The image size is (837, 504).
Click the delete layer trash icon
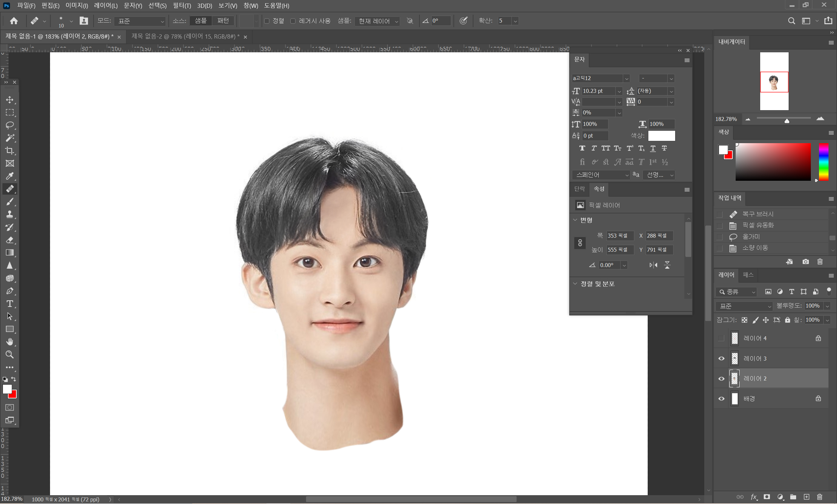pyautogui.click(x=819, y=497)
